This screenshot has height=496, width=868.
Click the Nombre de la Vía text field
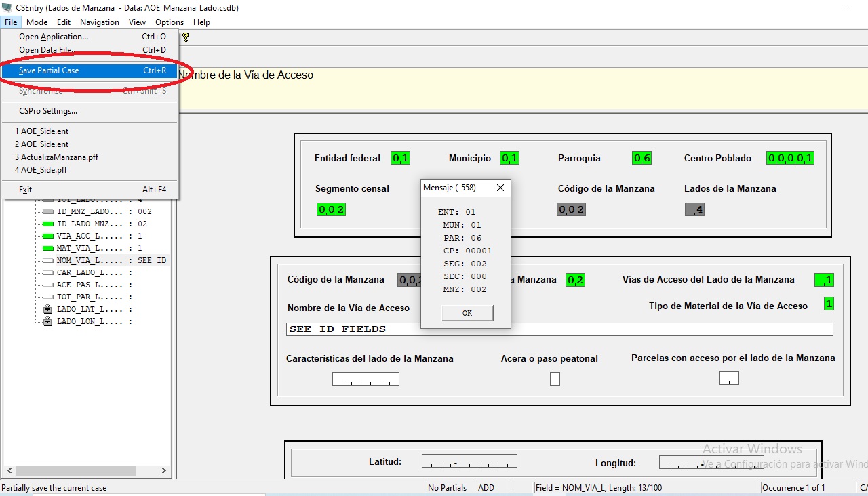pyautogui.click(x=559, y=329)
